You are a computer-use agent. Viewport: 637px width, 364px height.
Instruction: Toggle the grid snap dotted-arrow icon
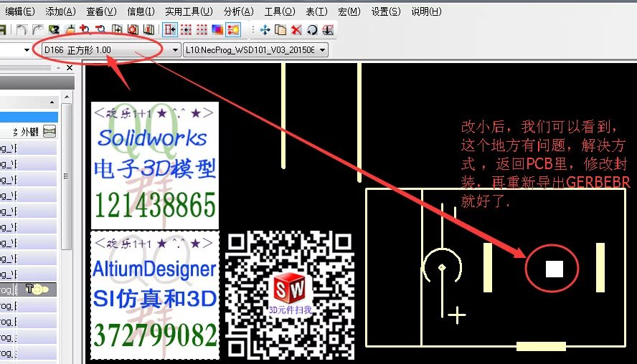point(186,29)
